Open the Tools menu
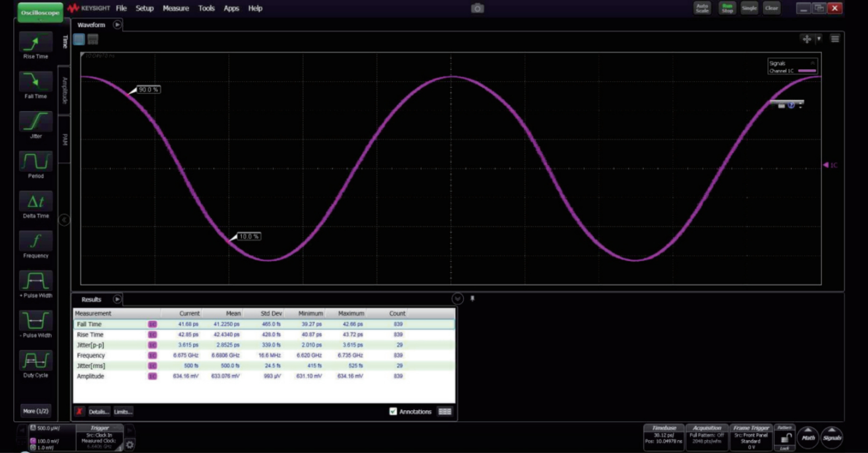868x453 pixels. [x=206, y=8]
